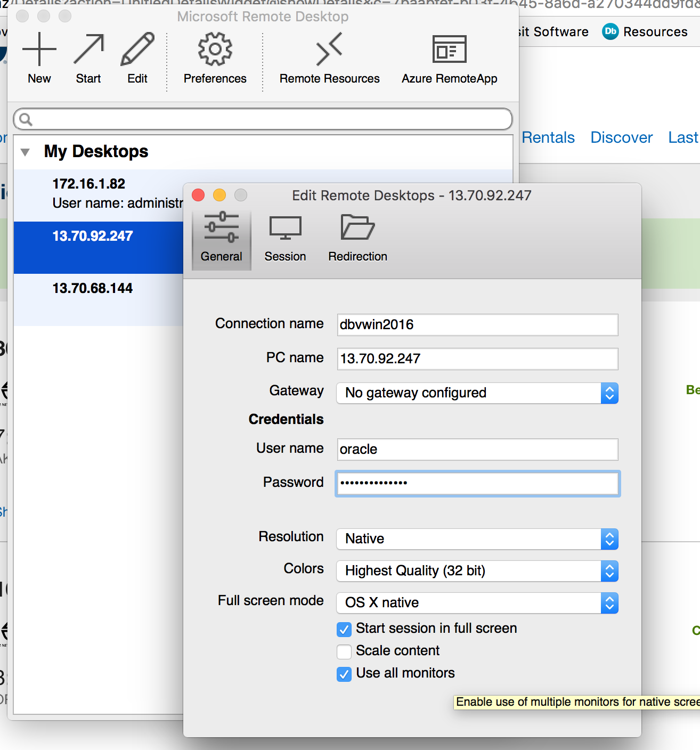This screenshot has width=700, height=750.
Task: Click Resources bookmark in browser
Action: (655, 32)
